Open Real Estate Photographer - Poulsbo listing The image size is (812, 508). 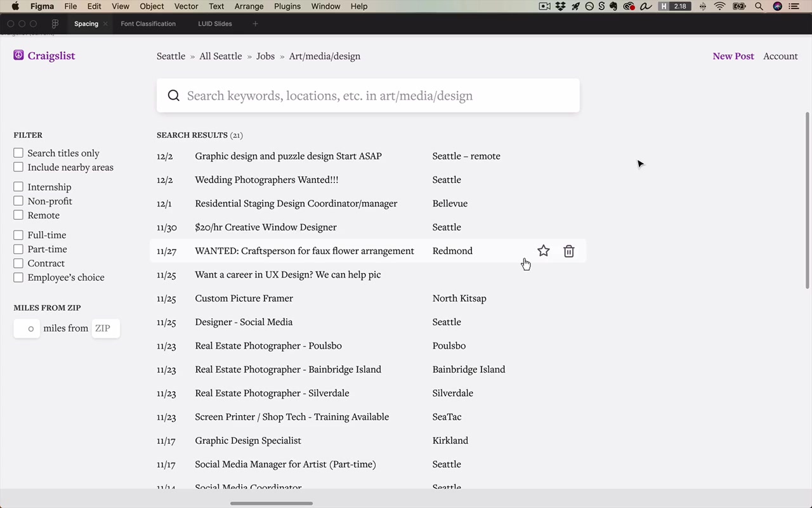[268, 346]
